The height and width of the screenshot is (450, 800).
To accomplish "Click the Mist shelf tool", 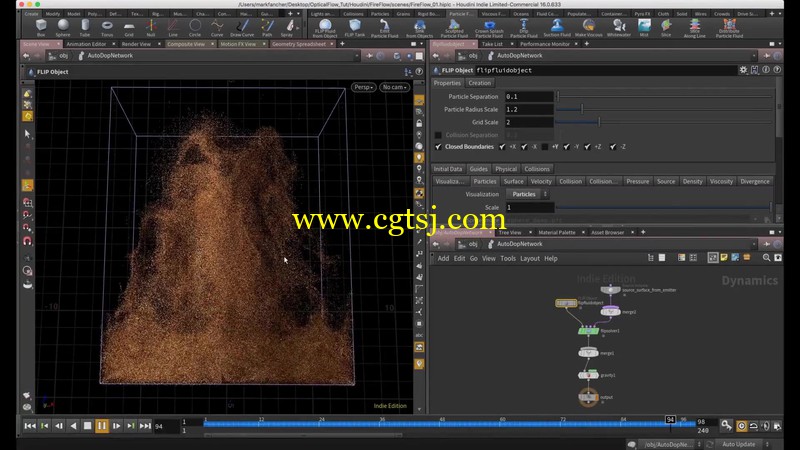I will (644, 28).
